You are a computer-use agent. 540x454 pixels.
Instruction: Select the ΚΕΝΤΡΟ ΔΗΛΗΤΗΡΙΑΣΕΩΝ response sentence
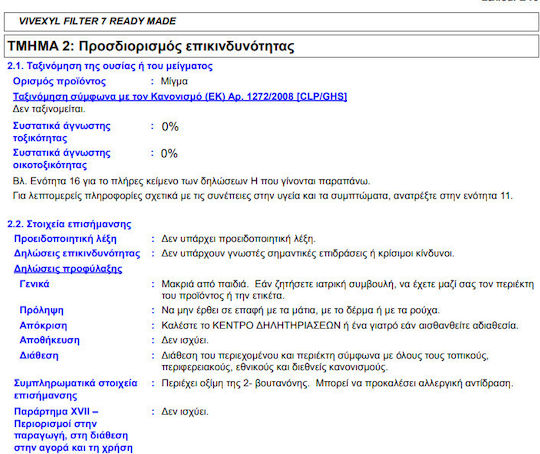point(340,326)
